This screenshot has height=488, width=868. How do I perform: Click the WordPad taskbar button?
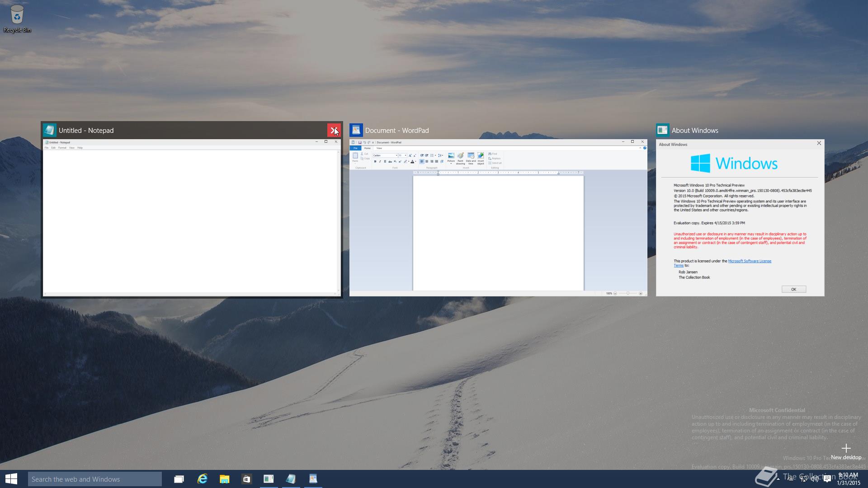click(313, 479)
